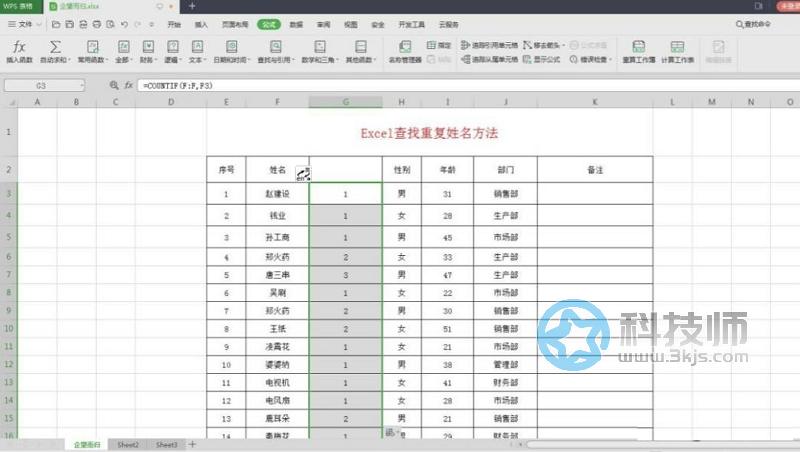
Task: Expand the quick access toolbar customize arrow
Action: point(152,24)
